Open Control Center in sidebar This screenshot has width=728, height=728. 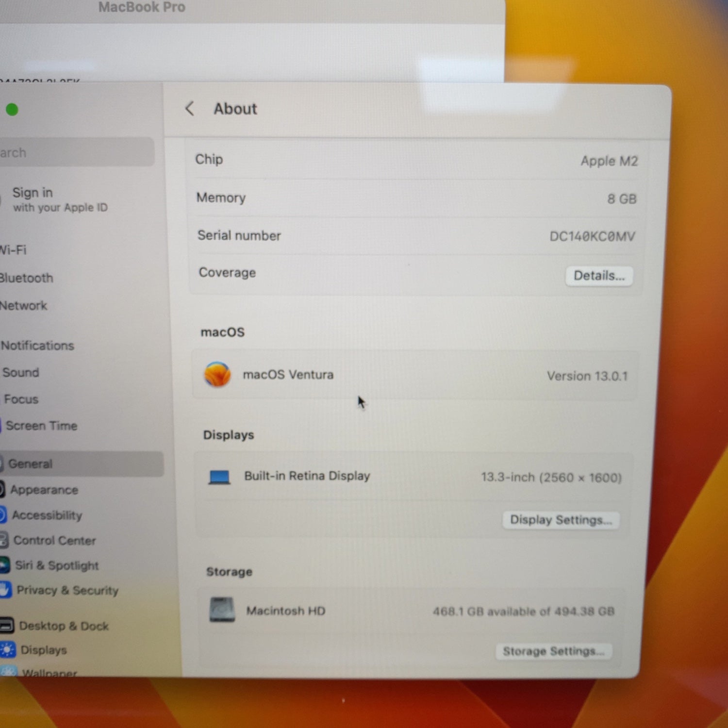point(54,540)
